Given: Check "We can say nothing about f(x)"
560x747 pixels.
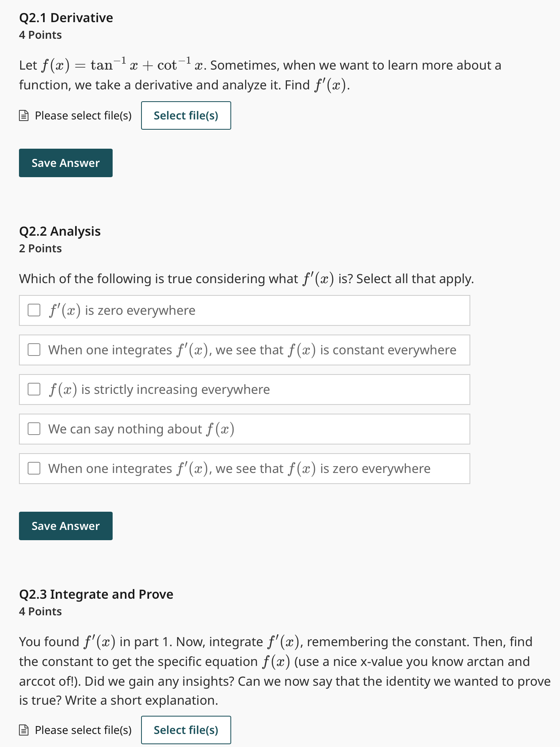Looking at the screenshot, I should (x=34, y=429).
